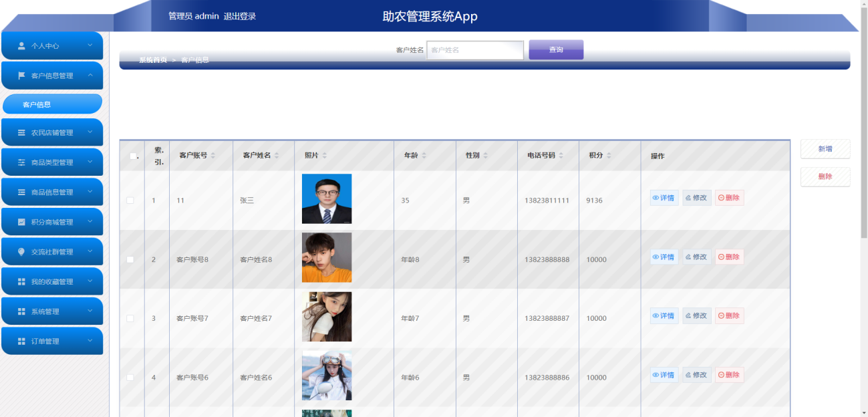This screenshot has width=868, height=417.
Task: Click 删除 for customer 张三
Action: tap(729, 198)
